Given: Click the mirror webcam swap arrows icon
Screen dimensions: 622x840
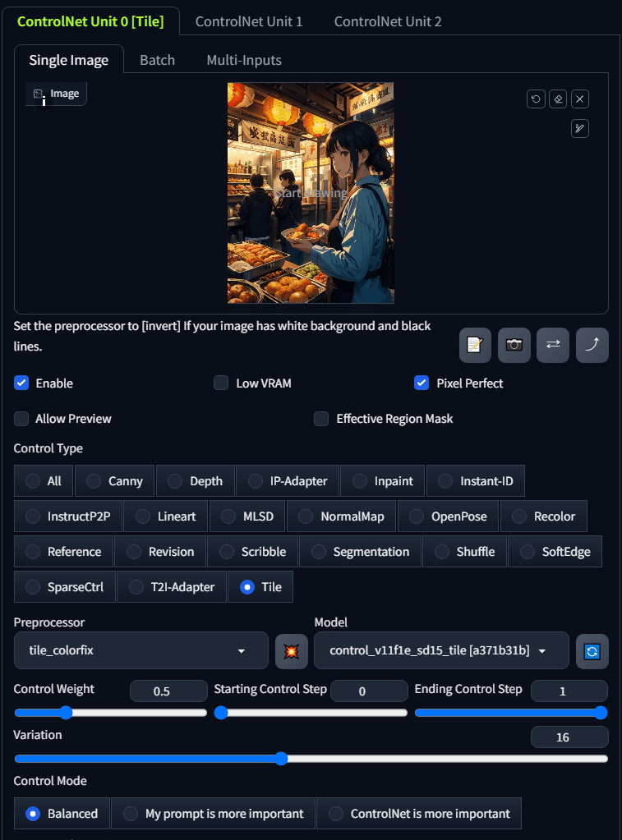Looking at the screenshot, I should [553, 345].
